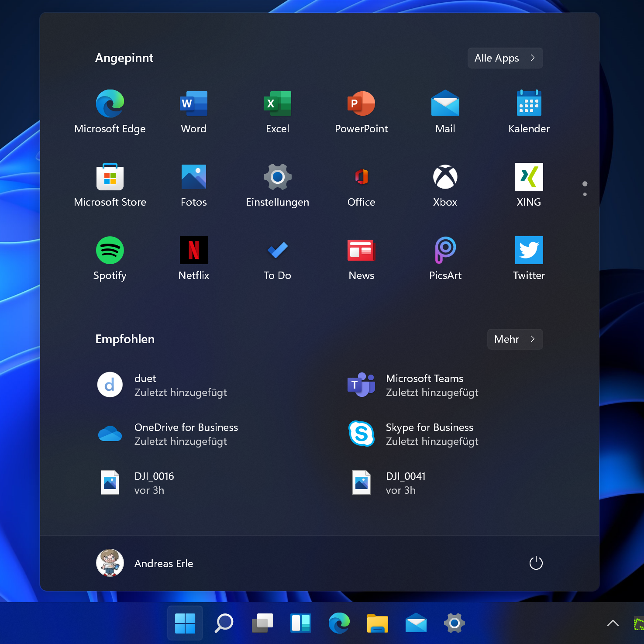Open Microsoft Edge from pinned apps

coord(110,112)
